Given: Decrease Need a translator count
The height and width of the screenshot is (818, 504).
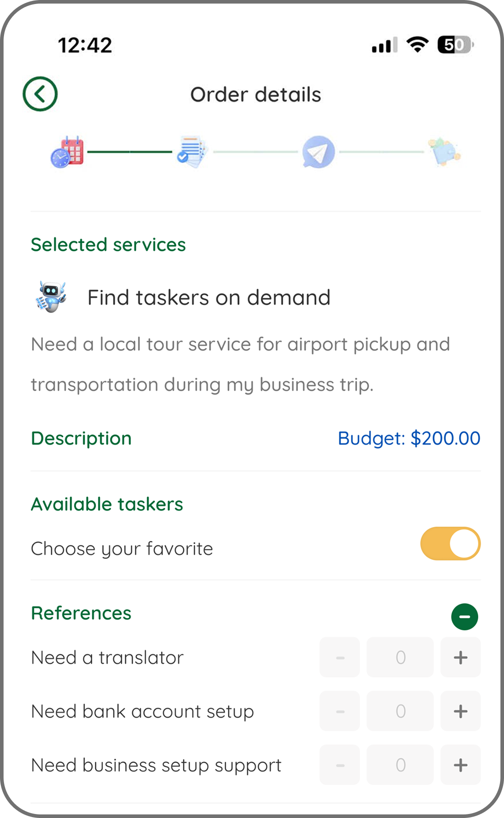Looking at the screenshot, I should (x=340, y=657).
